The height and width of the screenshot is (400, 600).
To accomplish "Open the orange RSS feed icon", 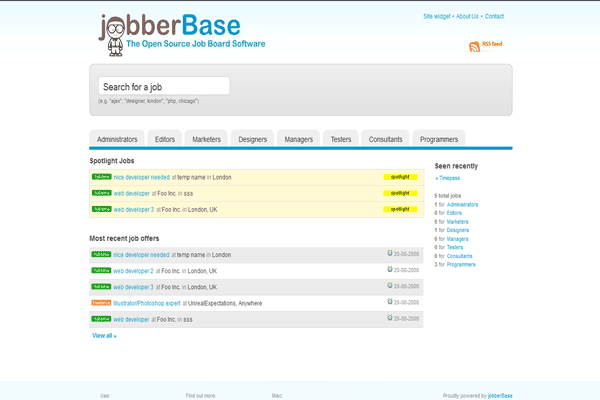I will tap(474, 45).
